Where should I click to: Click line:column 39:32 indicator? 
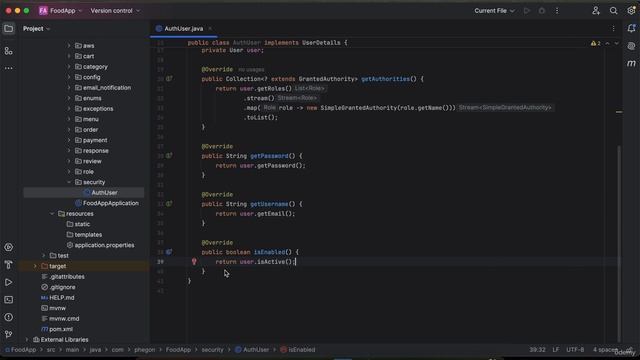(x=537, y=350)
